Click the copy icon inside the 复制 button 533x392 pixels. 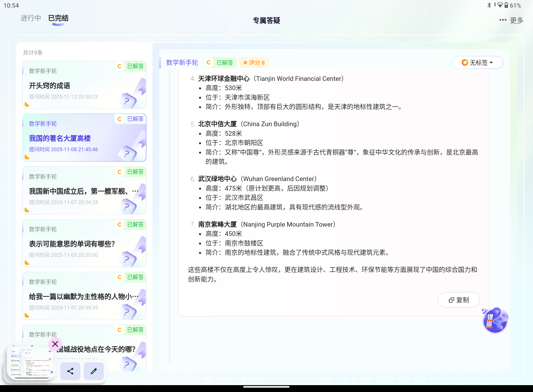point(451,300)
